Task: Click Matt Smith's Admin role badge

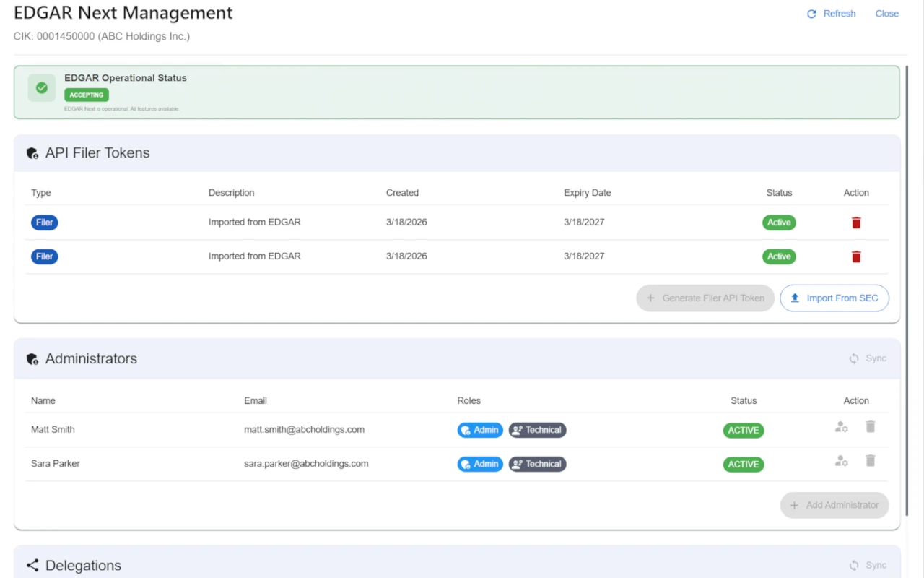Action: (480, 430)
